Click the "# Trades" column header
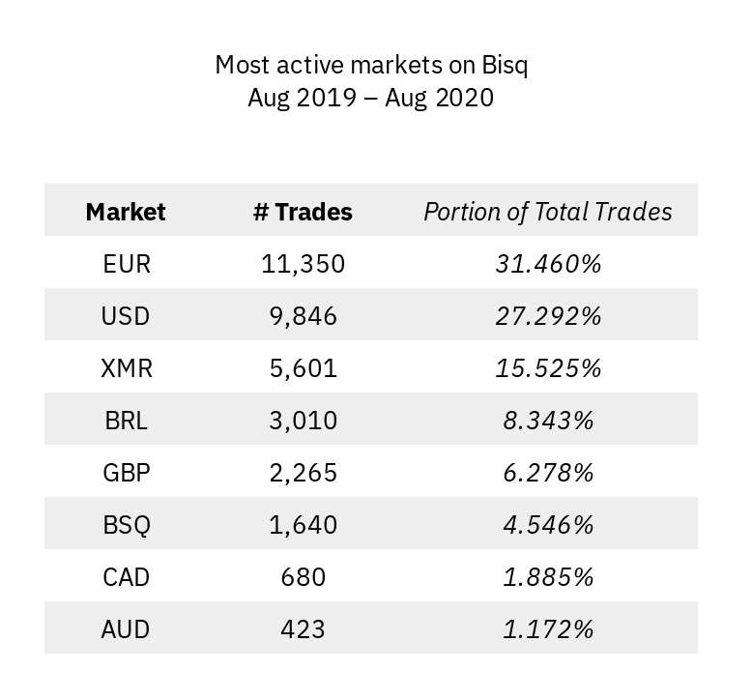 point(303,212)
